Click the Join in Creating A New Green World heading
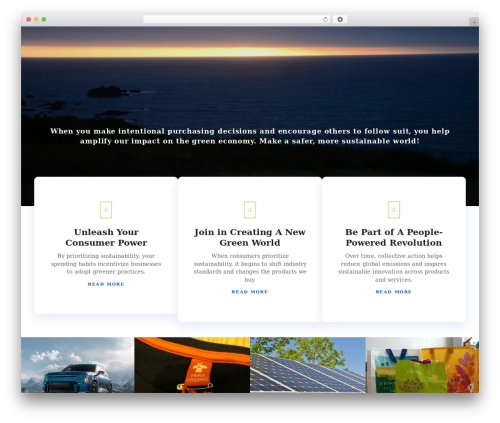500x423 pixels. click(250, 237)
